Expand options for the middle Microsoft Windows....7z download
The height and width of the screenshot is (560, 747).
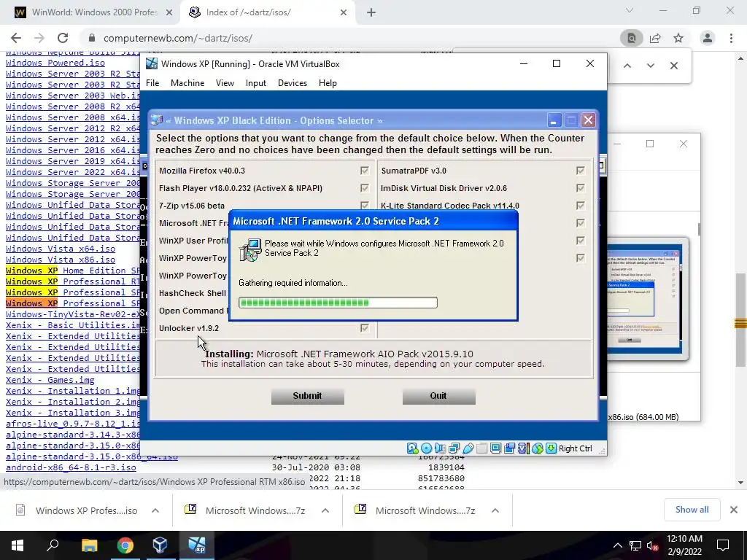tap(325, 510)
